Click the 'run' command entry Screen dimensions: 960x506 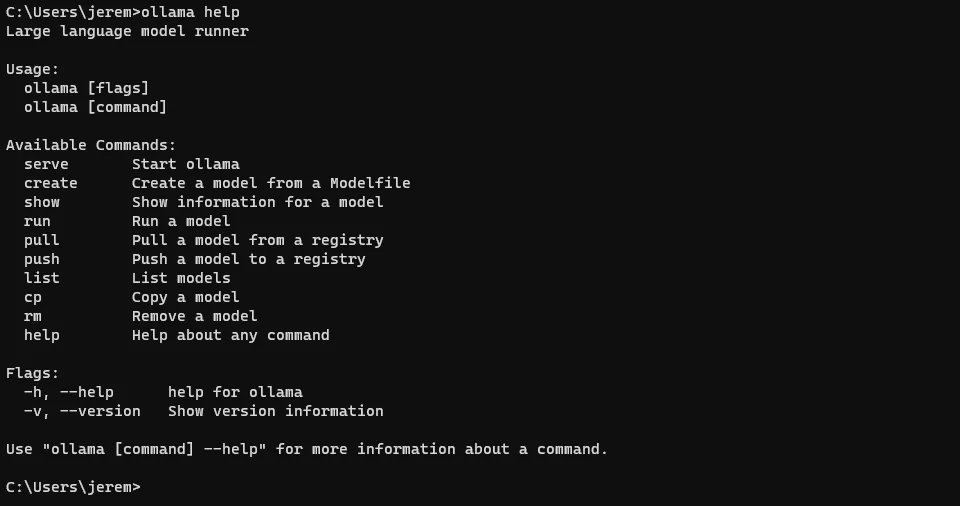click(37, 221)
